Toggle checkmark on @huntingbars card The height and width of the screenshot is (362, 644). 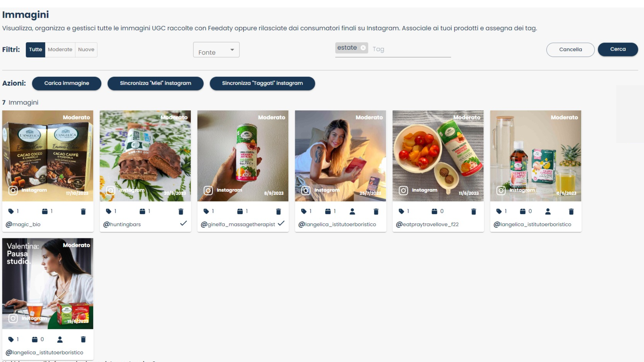[x=183, y=223]
